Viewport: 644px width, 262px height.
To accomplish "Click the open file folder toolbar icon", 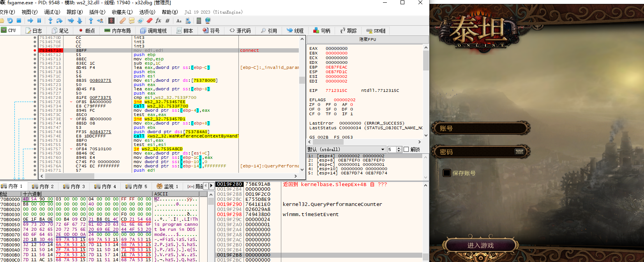I will [2, 21].
